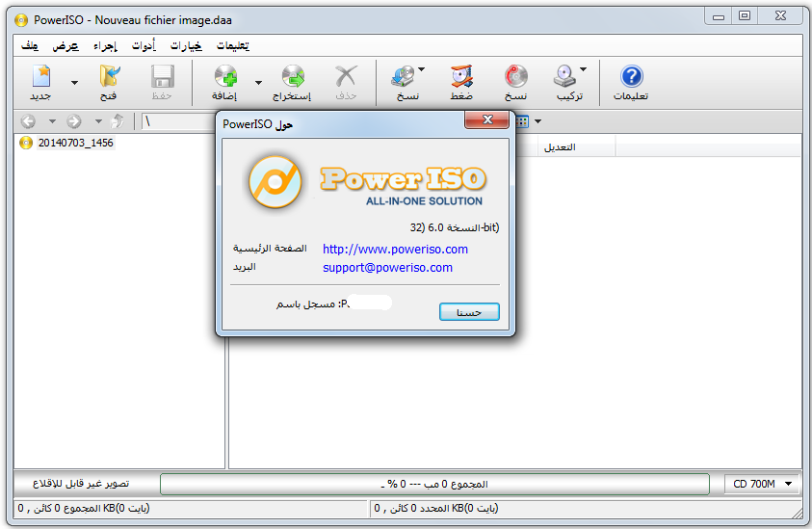Click the PowerISO disc logo in dialog

click(275, 182)
